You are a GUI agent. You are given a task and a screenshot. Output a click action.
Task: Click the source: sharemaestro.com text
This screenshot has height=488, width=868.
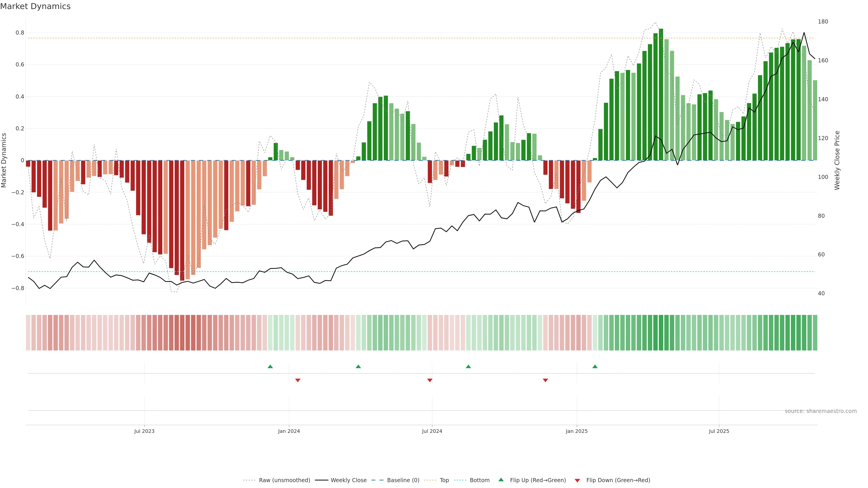point(821,411)
